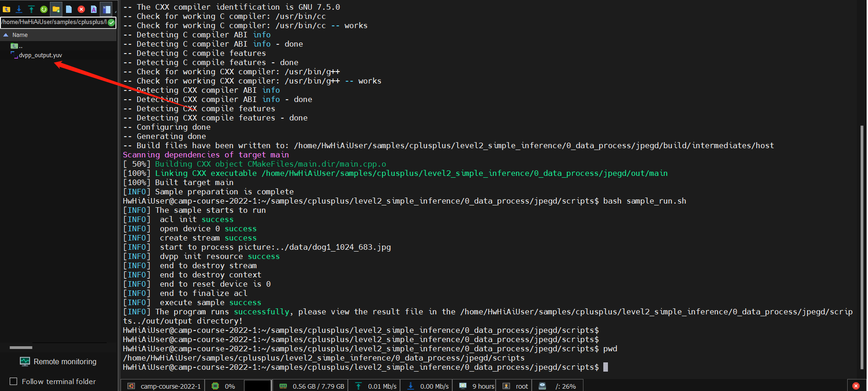Screen dimensions: 868x391
Task: Click the 'execute sample success' log line
Action: click(192, 302)
